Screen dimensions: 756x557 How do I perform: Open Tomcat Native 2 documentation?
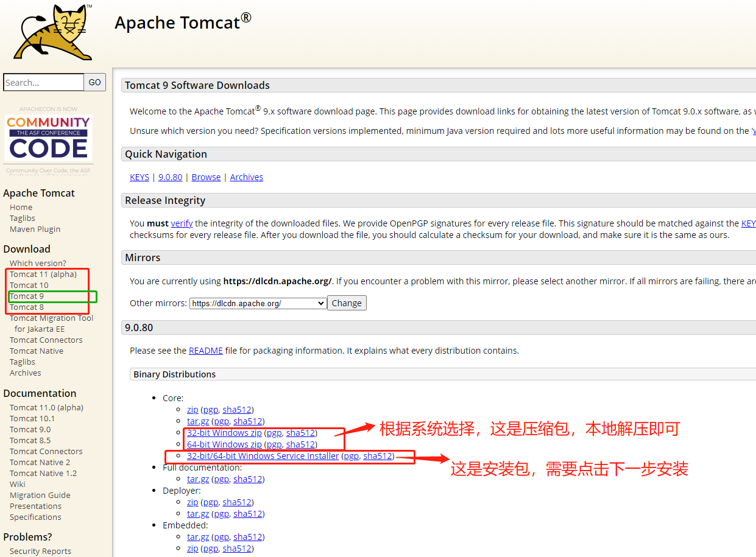click(40, 462)
